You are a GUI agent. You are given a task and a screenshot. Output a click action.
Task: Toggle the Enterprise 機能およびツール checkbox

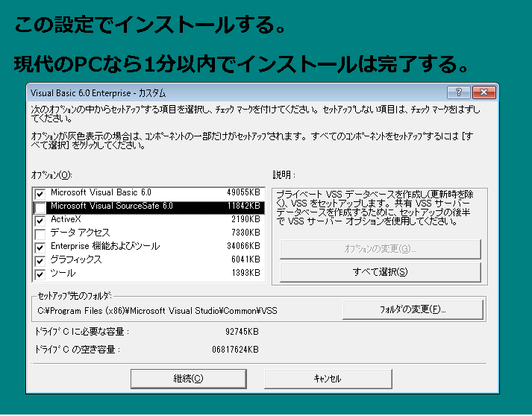pyautogui.click(x=40, y=248)
